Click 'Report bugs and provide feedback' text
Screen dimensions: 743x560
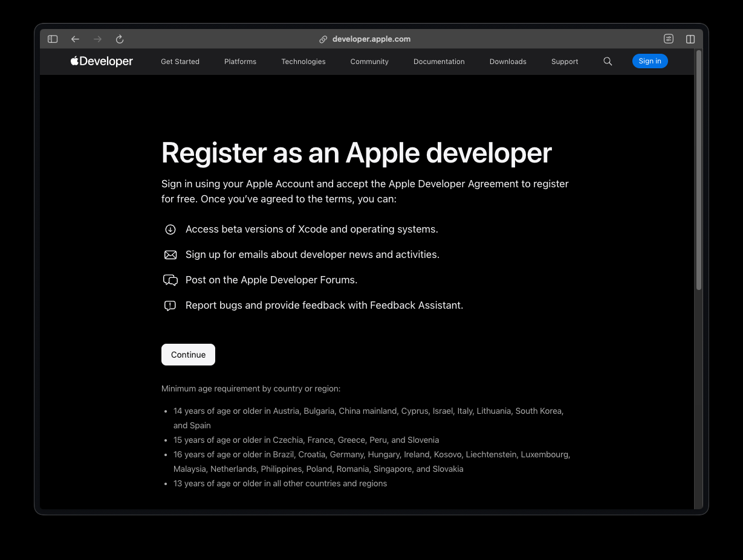[x=325, y=306]
